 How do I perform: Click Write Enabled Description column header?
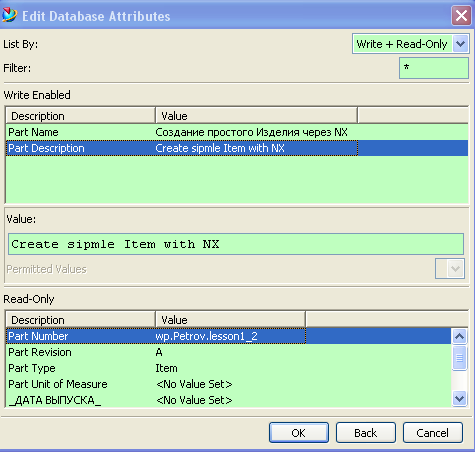80,116
